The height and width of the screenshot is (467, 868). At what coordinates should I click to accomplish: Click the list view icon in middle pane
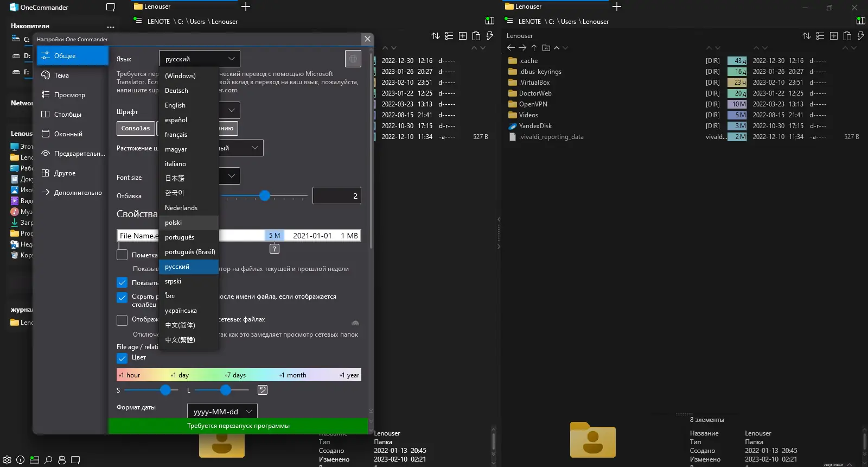(449, 36)
